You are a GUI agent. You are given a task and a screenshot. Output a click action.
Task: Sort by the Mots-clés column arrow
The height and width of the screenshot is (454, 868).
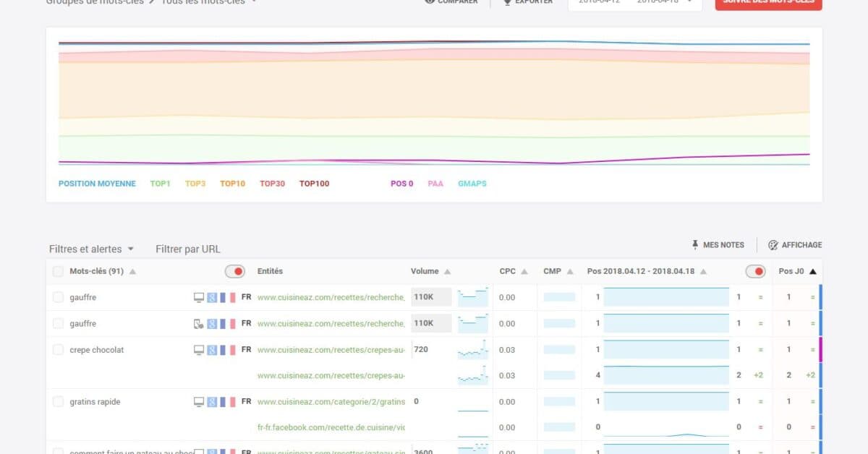[x=133, y=272]
